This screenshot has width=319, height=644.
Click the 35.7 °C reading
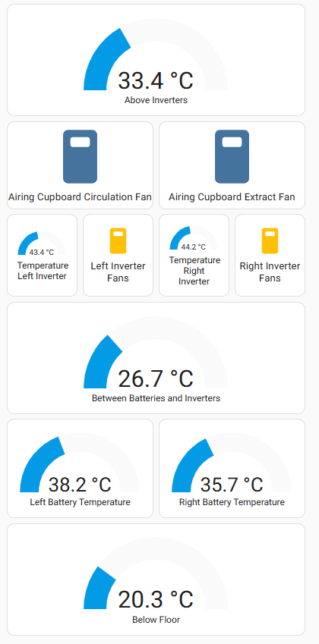tap(232, 485)
